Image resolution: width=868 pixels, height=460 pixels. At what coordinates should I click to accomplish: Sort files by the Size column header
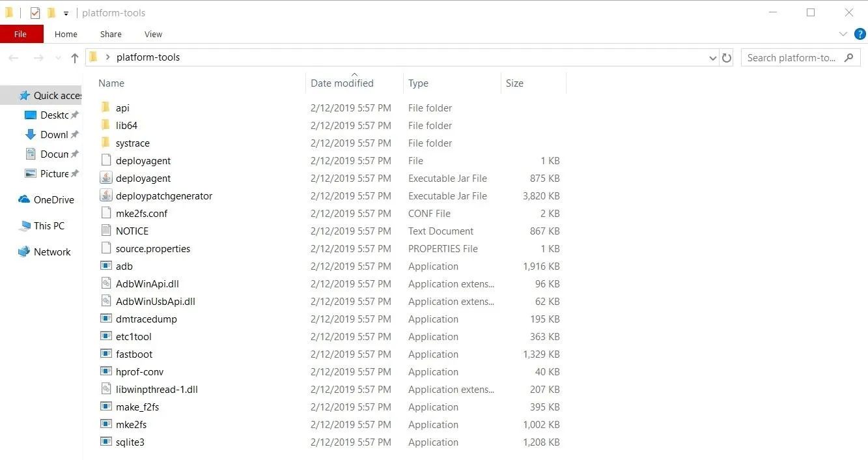514,83
